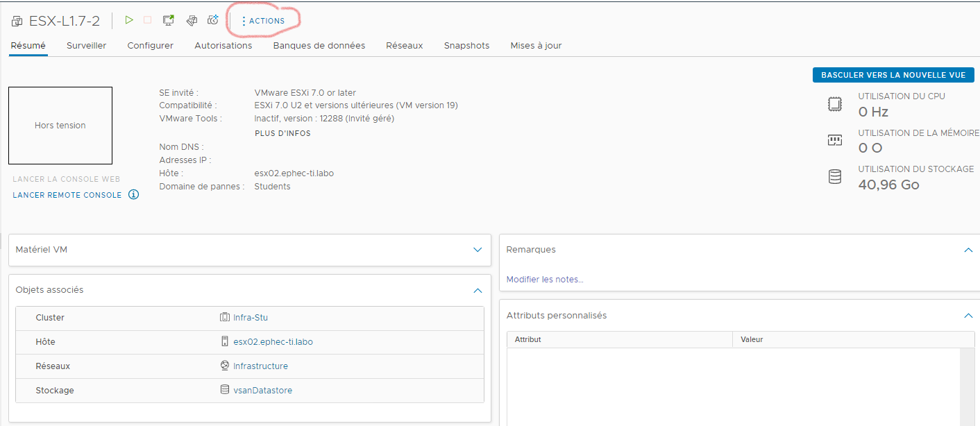Open the Banques de données tab
This screenshot has width=980, height=426.
point(319,45)
